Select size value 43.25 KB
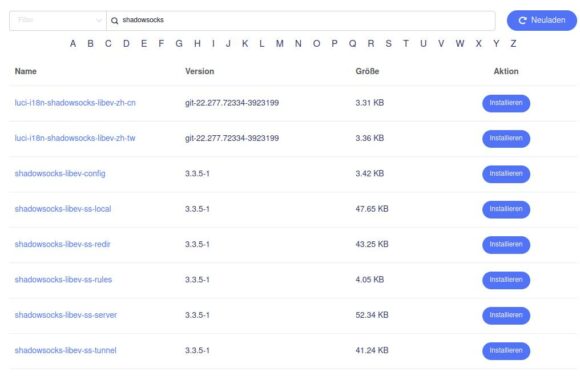580x380 pixels. pos(372,244)
